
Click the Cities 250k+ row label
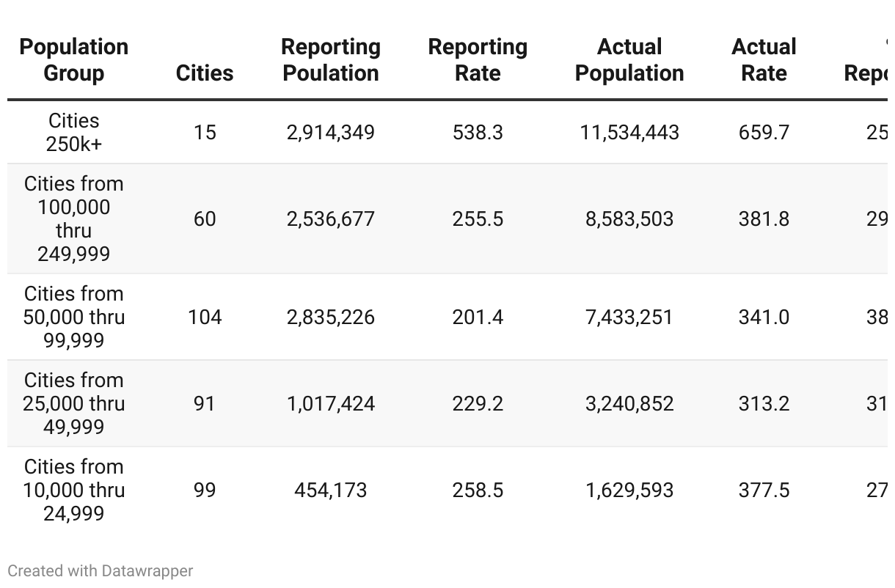[x=73, y=133]
